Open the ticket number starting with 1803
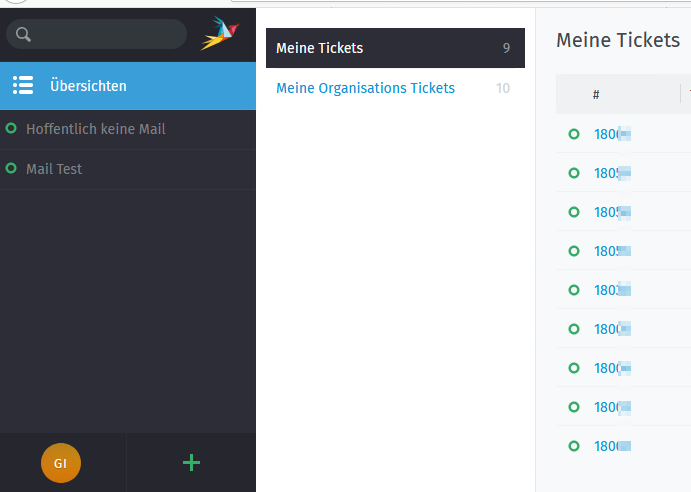This screenshot has width=691, height=492. (x=612, y=290)
